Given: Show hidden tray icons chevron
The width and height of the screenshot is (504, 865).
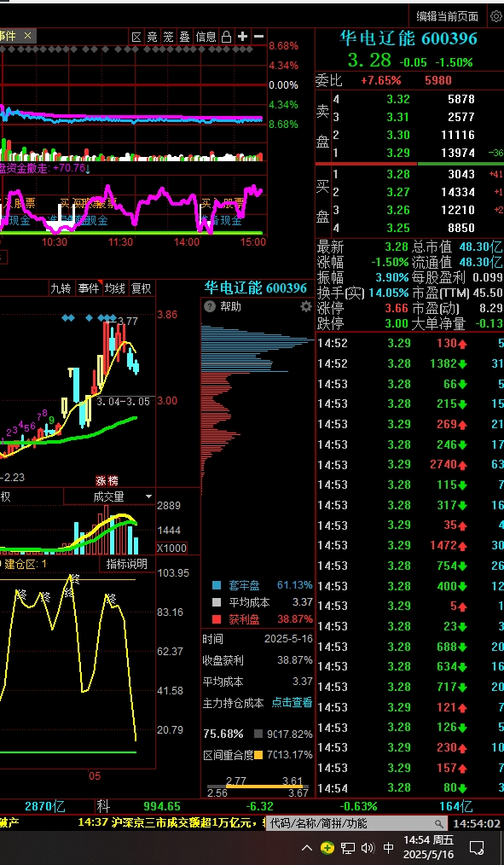Looking at the screenshot, I should point(308,848).
